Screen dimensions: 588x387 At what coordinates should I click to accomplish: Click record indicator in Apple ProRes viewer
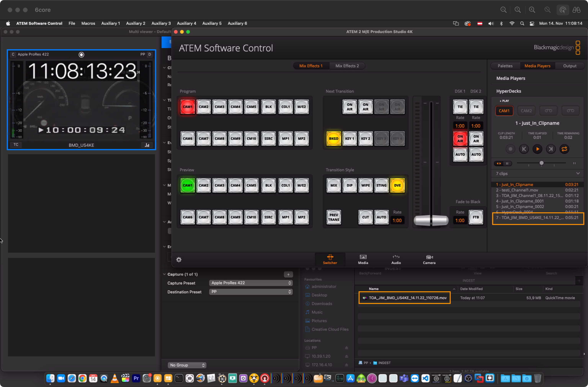pos(81,54)
